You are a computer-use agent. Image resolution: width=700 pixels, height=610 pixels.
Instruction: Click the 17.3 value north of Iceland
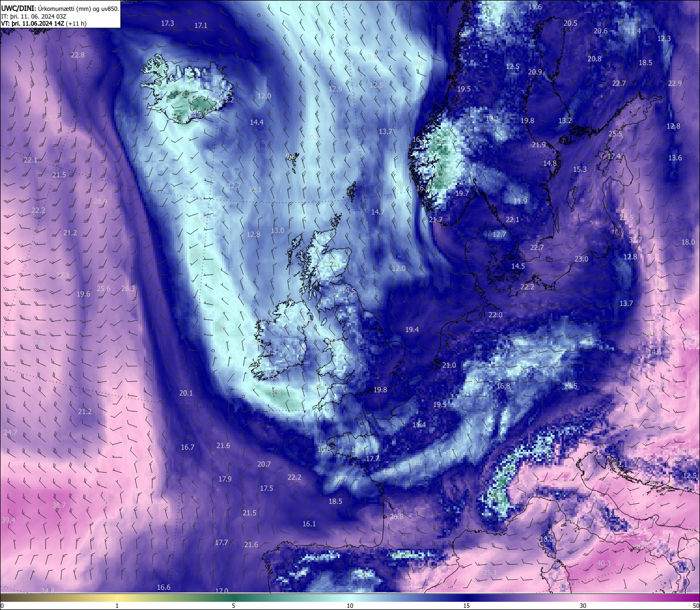(168, 23)
